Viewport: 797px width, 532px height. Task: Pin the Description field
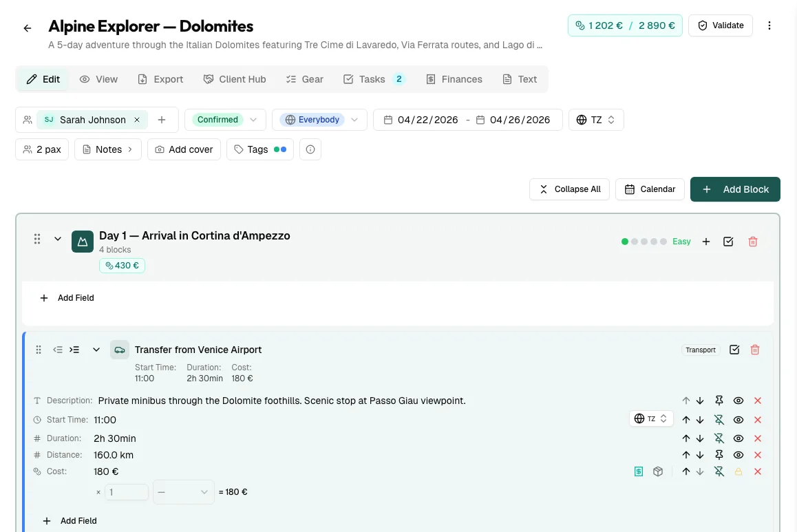(x=719, y=400)
